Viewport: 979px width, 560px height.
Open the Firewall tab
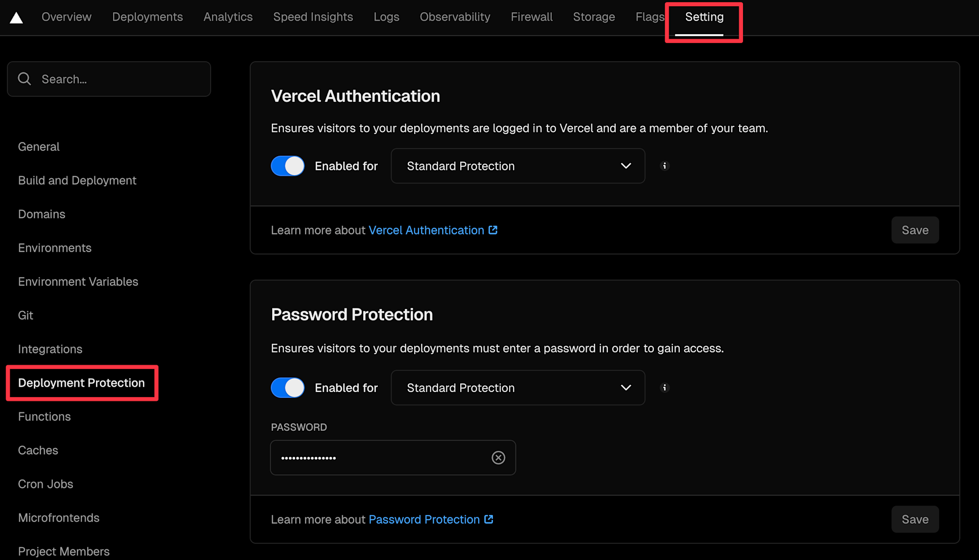coord(532,17)
